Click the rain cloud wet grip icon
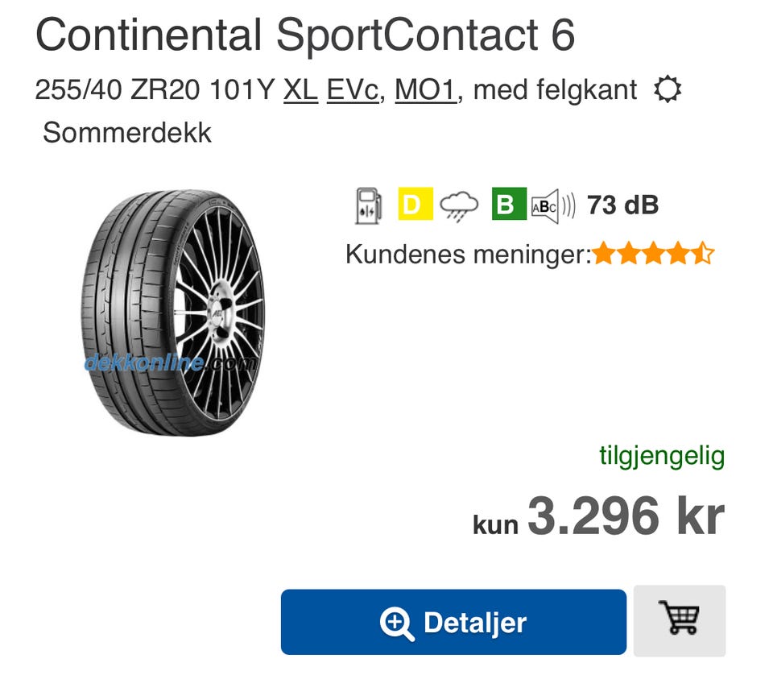The height and width of the screenshot is (700, 773). tap(461, 205)
